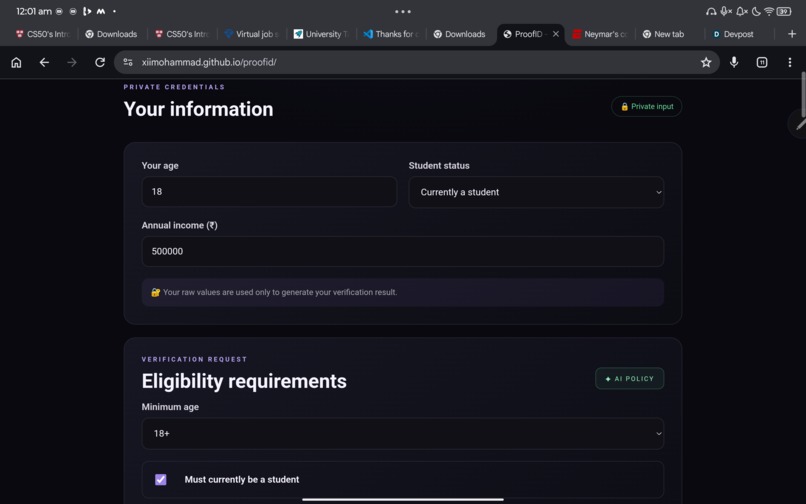Toggle Must currently be a student checkbox
Viewport: 806px width, 504px height.
160,479
